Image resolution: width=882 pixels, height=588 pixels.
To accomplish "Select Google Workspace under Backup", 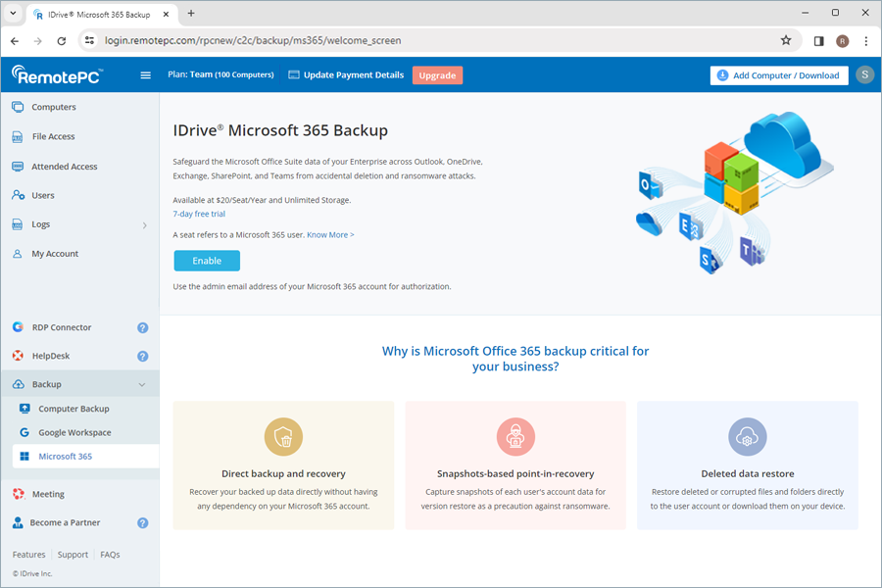I will (74, 432).
